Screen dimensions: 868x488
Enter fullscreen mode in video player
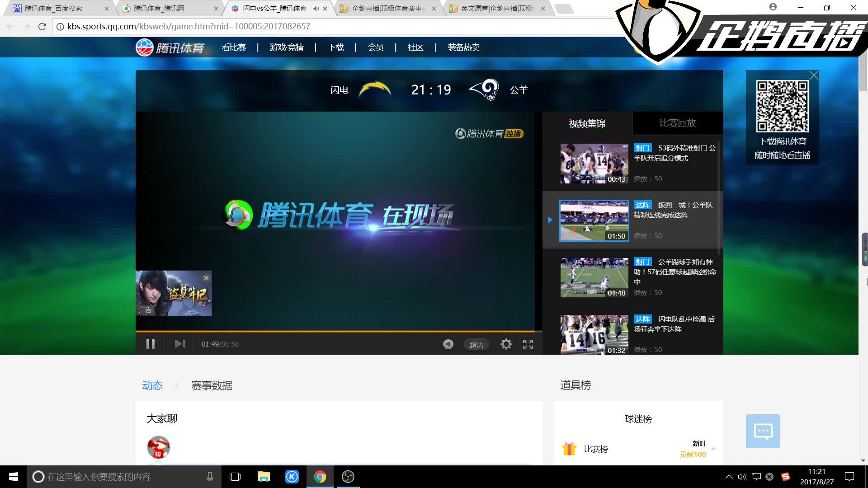point(528,344)
